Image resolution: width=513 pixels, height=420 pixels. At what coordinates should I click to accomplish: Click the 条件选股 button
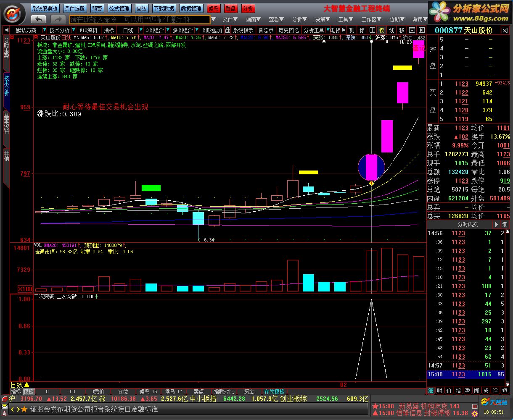74,8
